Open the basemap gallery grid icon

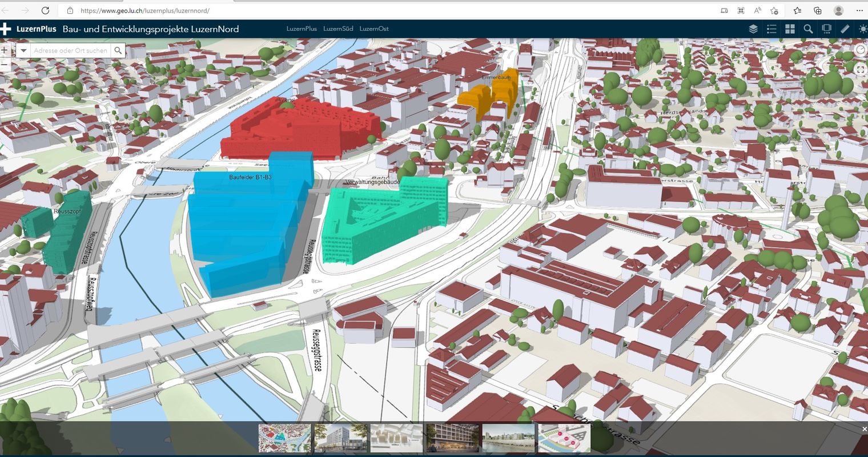coord(790,29)
